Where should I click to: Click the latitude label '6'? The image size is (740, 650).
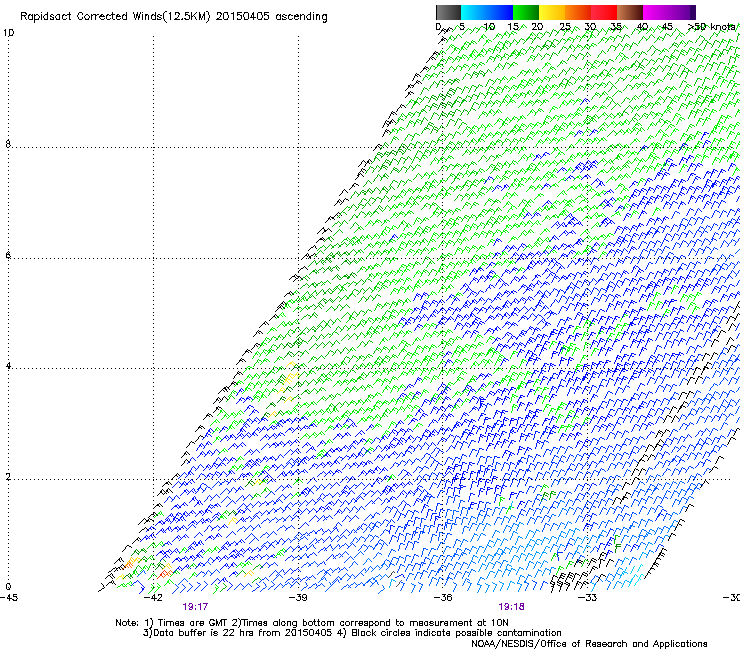click(8, 255)
